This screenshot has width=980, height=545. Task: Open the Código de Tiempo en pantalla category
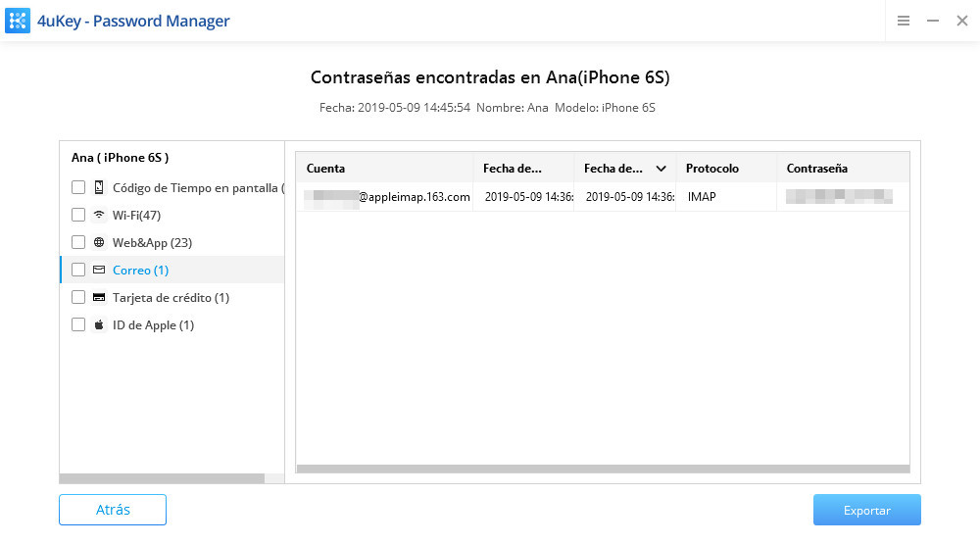(x=198, y=187)
